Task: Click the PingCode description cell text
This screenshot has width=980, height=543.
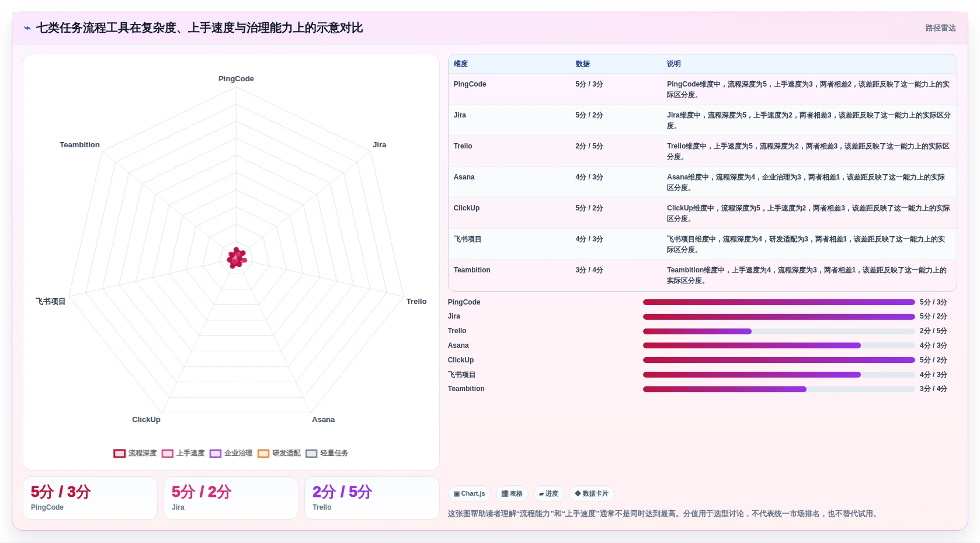Action: pos(808,89)
